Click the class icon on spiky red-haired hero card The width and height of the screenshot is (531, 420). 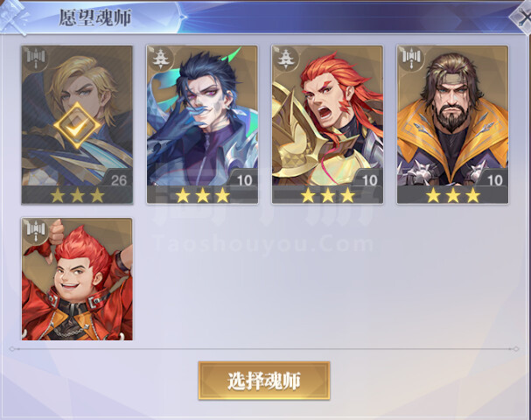pyautogui.click(x=36, y=232)
